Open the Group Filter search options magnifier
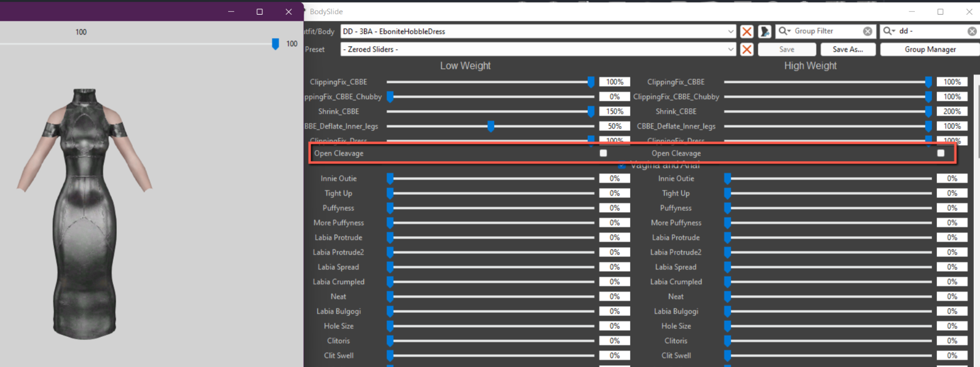 click(x=784, y=31)
